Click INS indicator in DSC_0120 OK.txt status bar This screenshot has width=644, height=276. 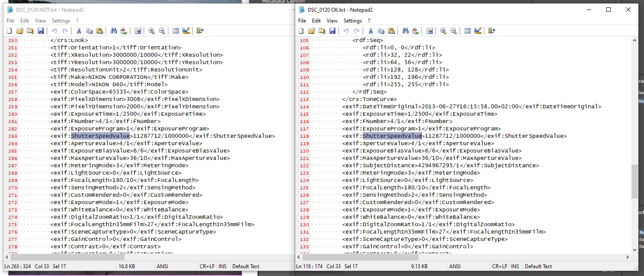[x=515, y=266]
